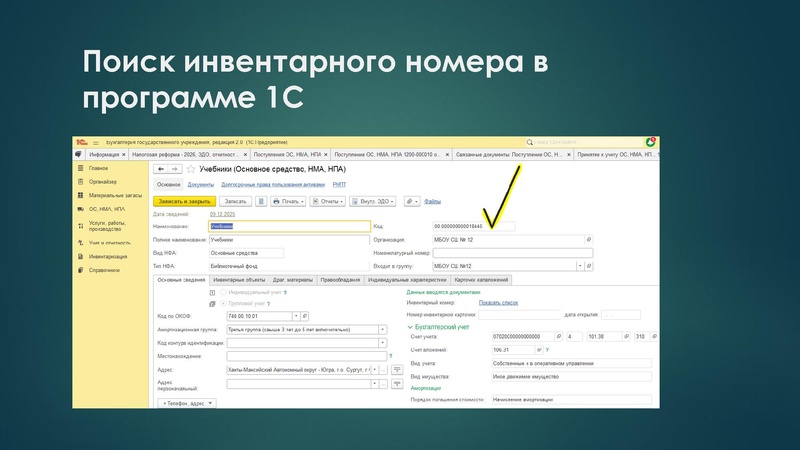Screen dimensions: 800x450
Task: Select the Индивидуальный учет radio button
Action: tap(223, 292)
